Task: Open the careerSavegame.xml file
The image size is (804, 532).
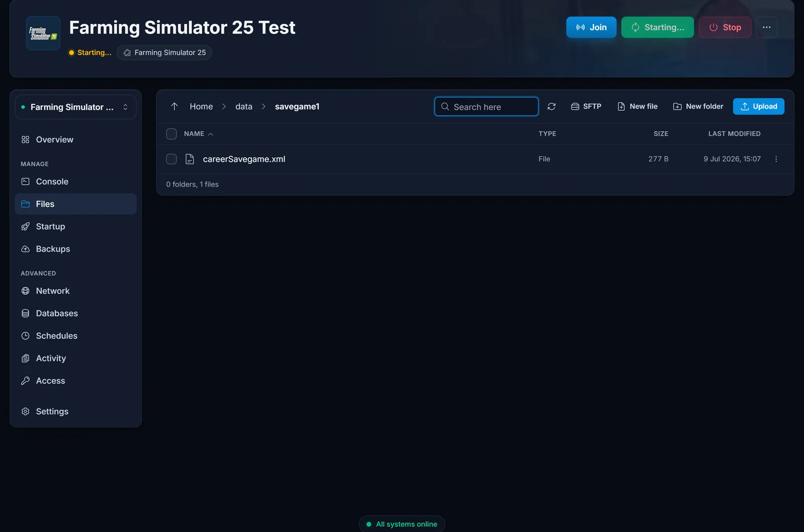Action: tap(244, 159)
